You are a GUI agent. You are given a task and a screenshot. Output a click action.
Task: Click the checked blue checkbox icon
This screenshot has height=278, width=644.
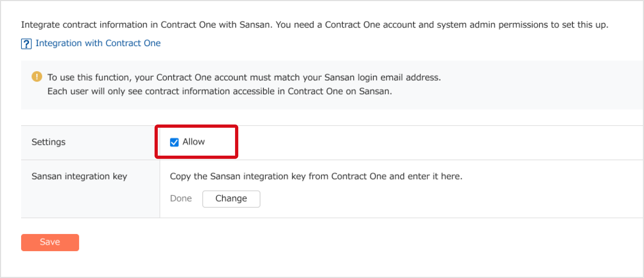174,142
